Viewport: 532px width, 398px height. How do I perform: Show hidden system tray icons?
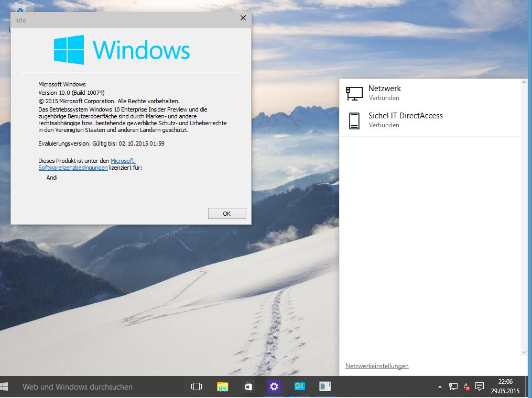(x=440, y=386)
